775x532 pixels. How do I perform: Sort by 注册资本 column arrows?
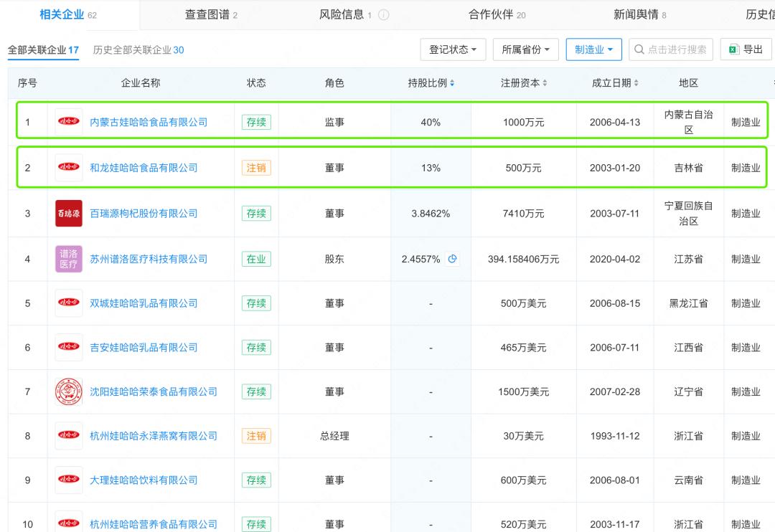click(x=545, y=83)
